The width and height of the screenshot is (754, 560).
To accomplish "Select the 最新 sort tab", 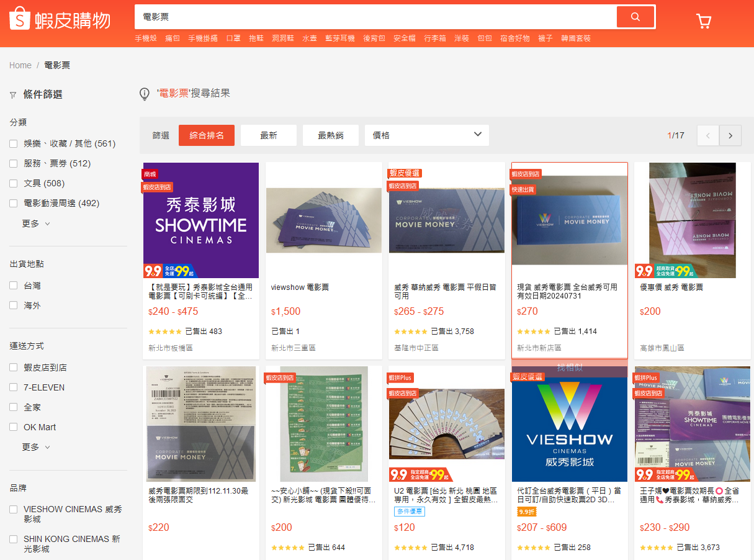I will (x=269, y=135).
